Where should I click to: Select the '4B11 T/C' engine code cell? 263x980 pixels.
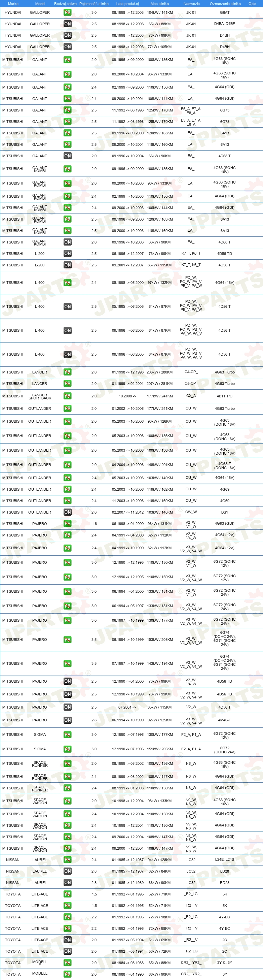(x=225, y=396)
